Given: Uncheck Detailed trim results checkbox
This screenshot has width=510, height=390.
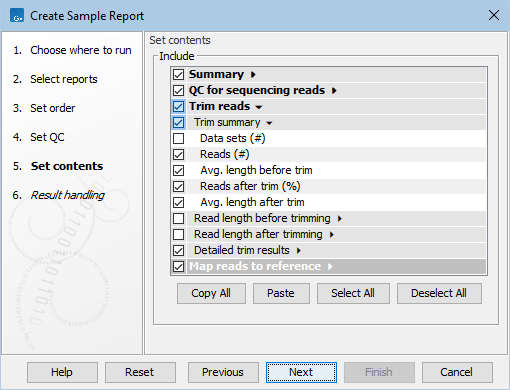Looking at the screenshot, I should [x=178, y=250].
